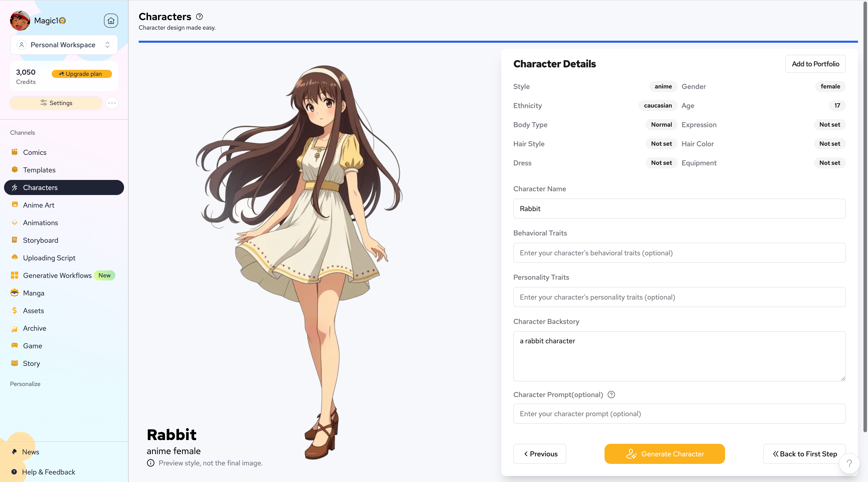Viewport: 868px width, 482px height.
Task: Click the help icon beside Characters title
Action: tap(199, 17)
